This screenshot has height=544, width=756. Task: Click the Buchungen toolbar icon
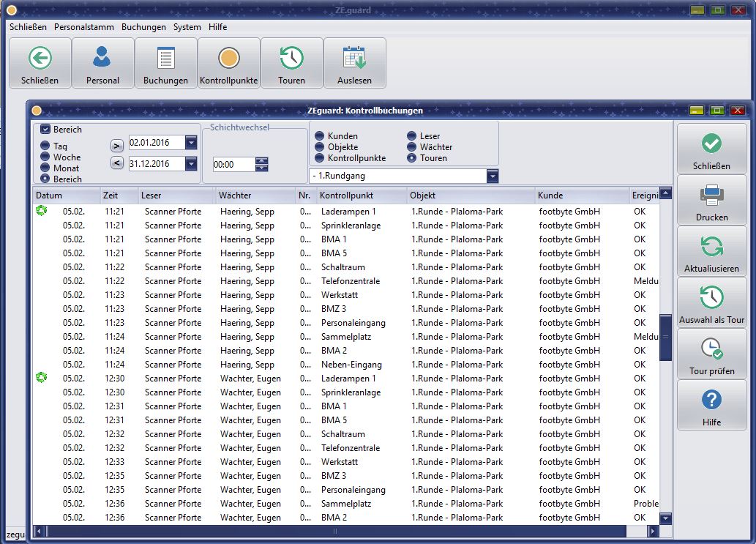click(x=165, y=59)
